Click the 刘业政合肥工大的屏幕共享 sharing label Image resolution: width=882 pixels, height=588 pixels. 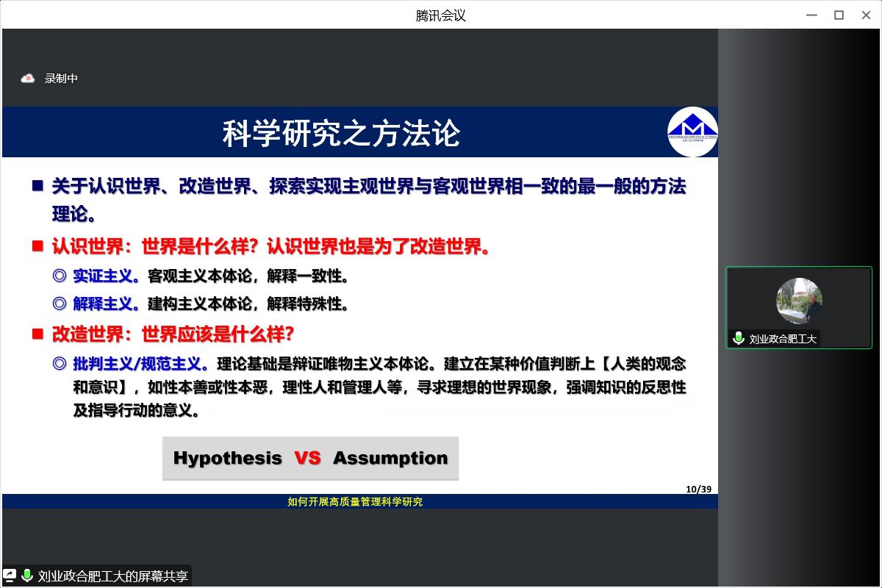pos(112,576)
